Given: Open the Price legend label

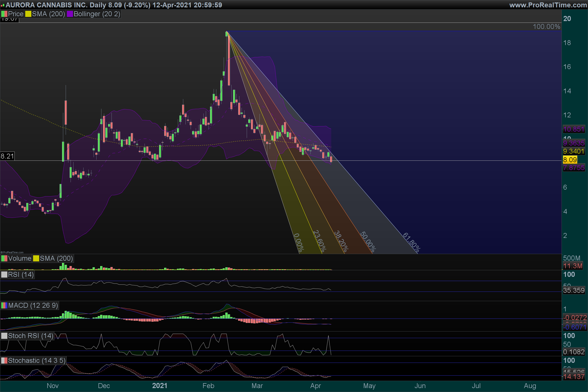Looking at the screenshot, I should tap(16, 14).
